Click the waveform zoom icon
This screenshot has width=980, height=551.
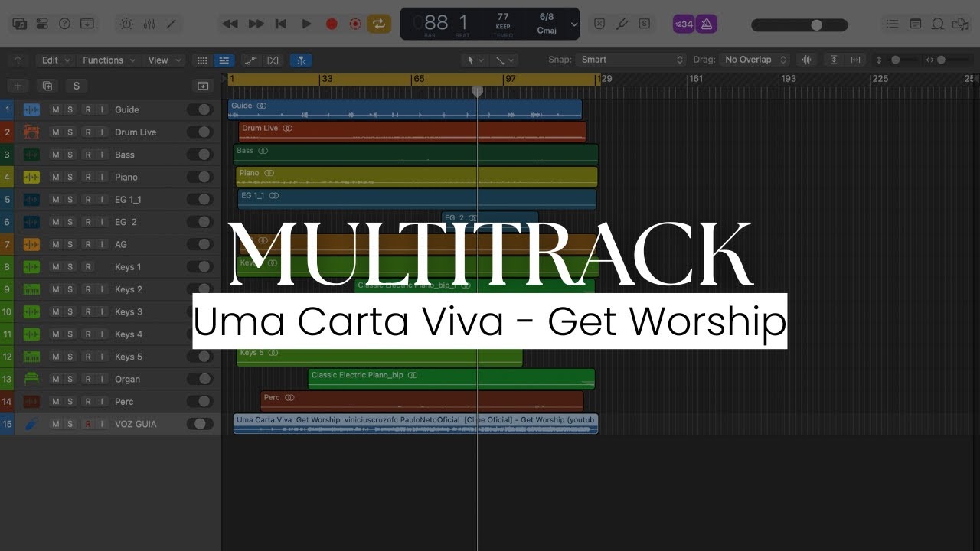coord(805,60)
